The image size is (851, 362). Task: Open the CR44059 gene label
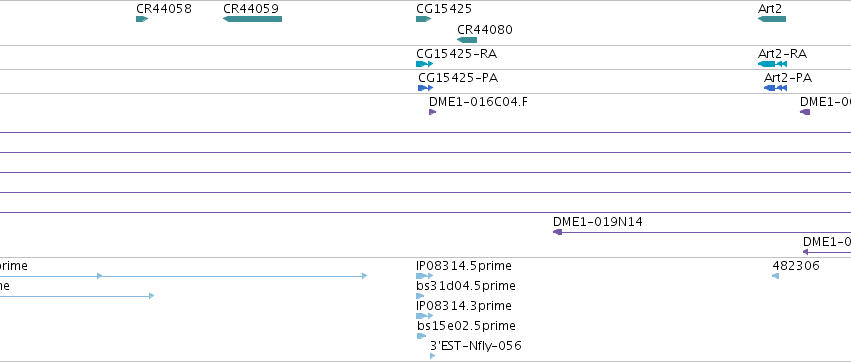[x=251, y=9]
